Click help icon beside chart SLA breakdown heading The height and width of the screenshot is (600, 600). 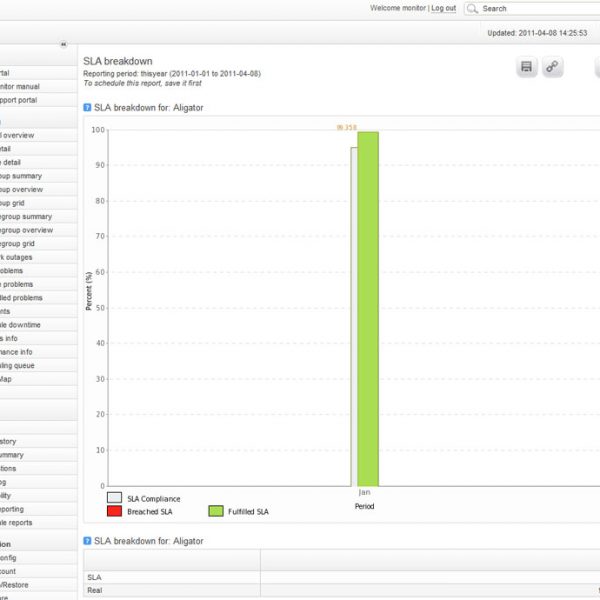click(x=87, y=107)
